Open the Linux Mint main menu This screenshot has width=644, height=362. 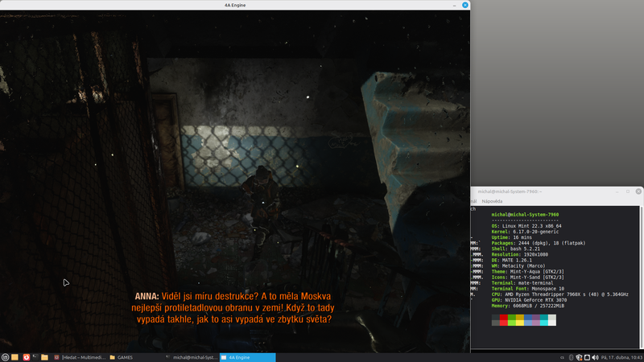click(5, 357)
